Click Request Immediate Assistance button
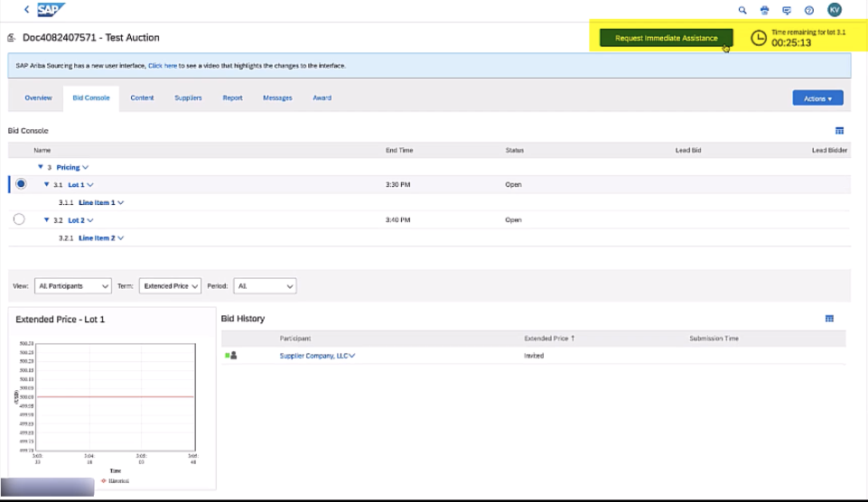The height and width of the screenshot is (502, 868). pos(666,38)
